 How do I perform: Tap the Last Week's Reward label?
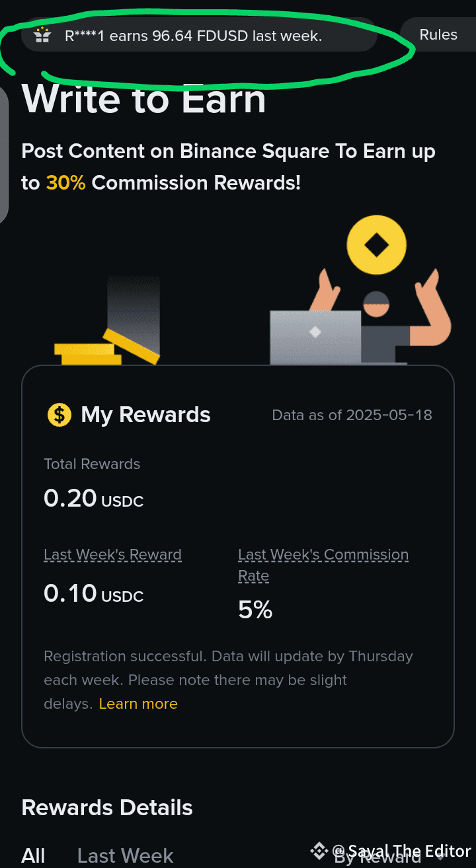[112, 555]
